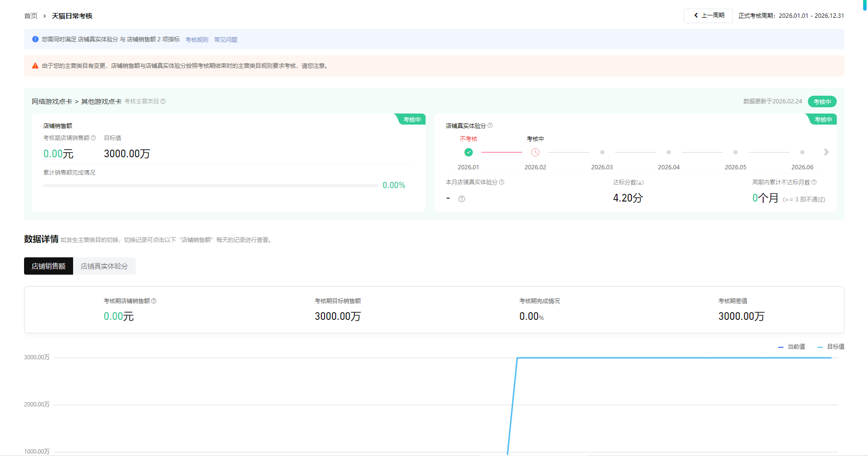
Task: Click help icon beside 考核期店铺销售额 in top card
Action: 93,138
